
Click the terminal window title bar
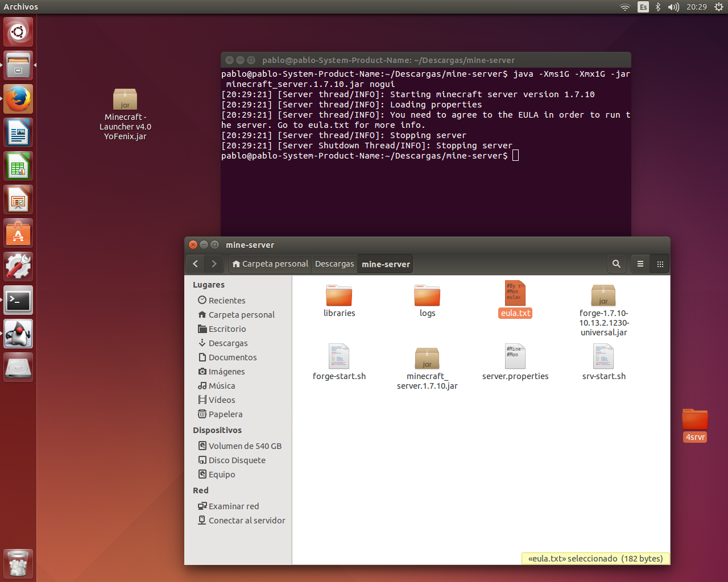tap(426, 60)
